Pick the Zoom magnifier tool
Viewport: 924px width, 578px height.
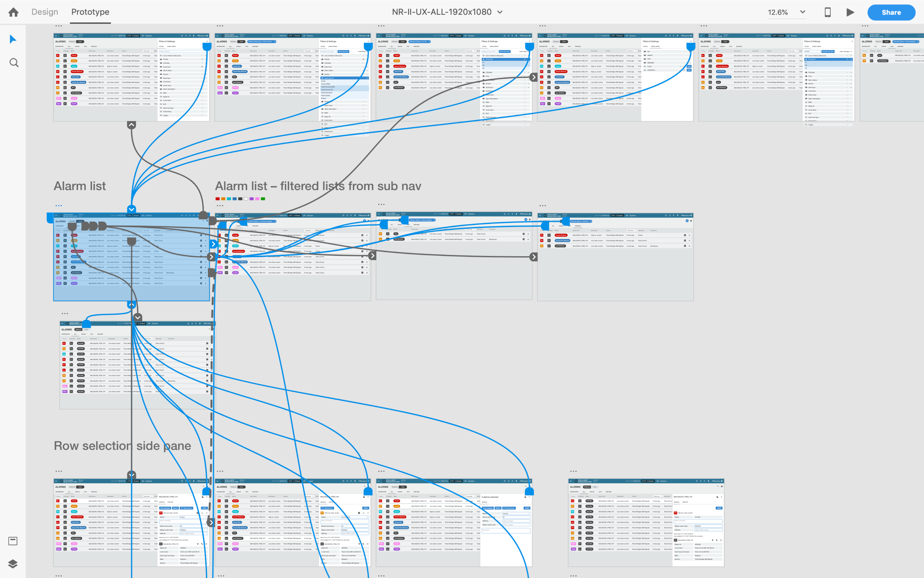pos(14,62)
